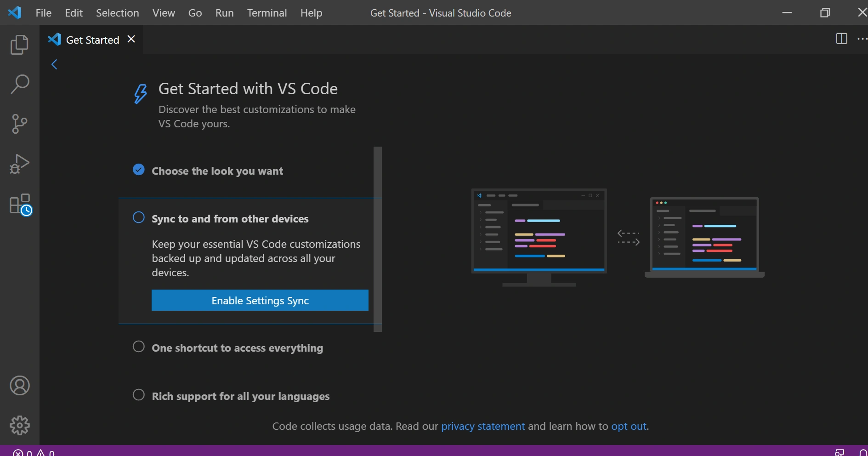This screenshot has height=456, width=868.
Task: Mark 'Sync to and from other devices' step circle
Action: (139, 217)
